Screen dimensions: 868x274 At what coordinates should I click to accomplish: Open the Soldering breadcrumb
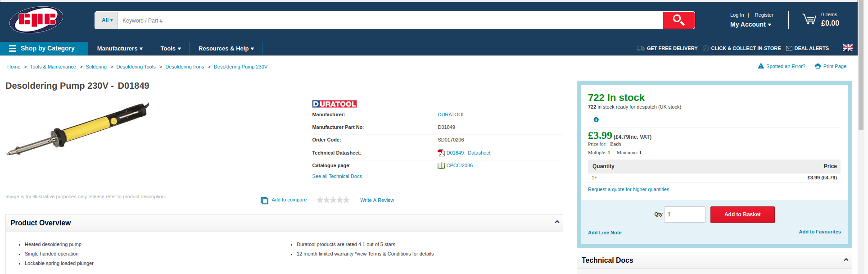96,67
